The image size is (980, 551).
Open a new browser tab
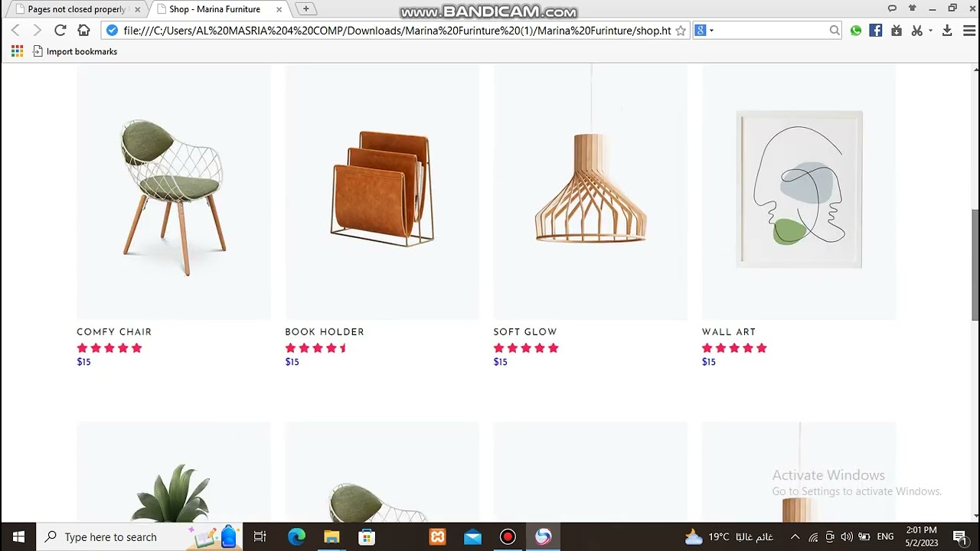[x=305, y=9]
